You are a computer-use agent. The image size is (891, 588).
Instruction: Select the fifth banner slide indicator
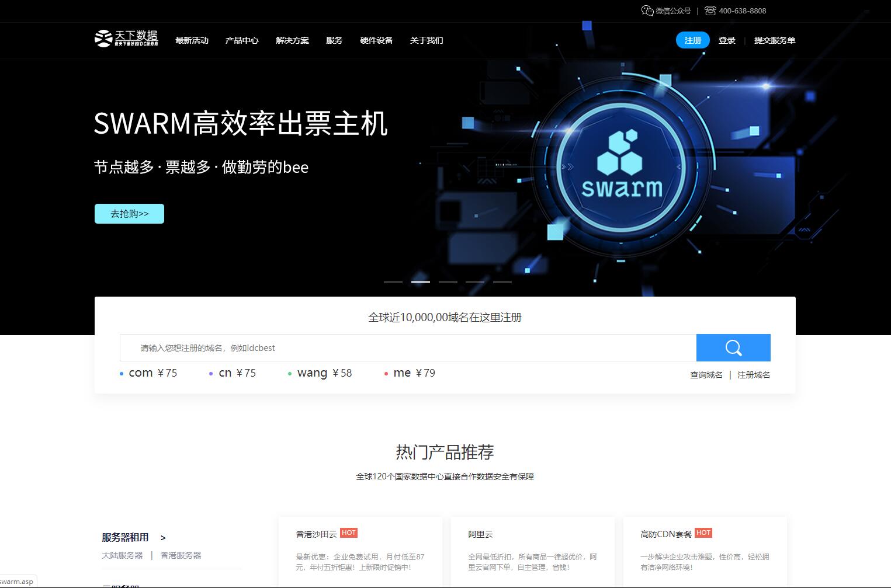click(502, 282)
